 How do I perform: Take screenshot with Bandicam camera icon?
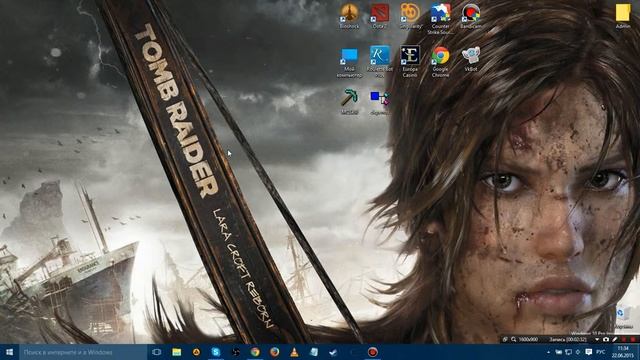coord(606,339)
